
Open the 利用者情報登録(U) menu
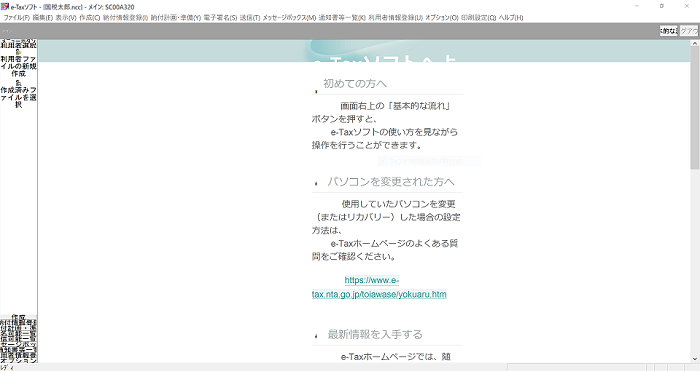pos(395,18)
